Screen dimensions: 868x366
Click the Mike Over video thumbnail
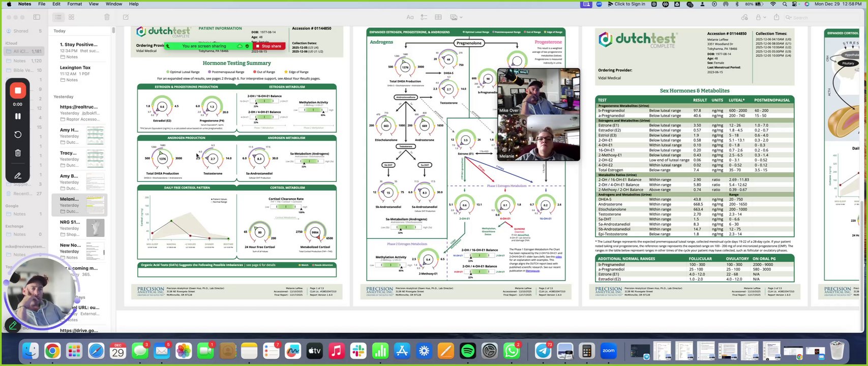(538, 92)
